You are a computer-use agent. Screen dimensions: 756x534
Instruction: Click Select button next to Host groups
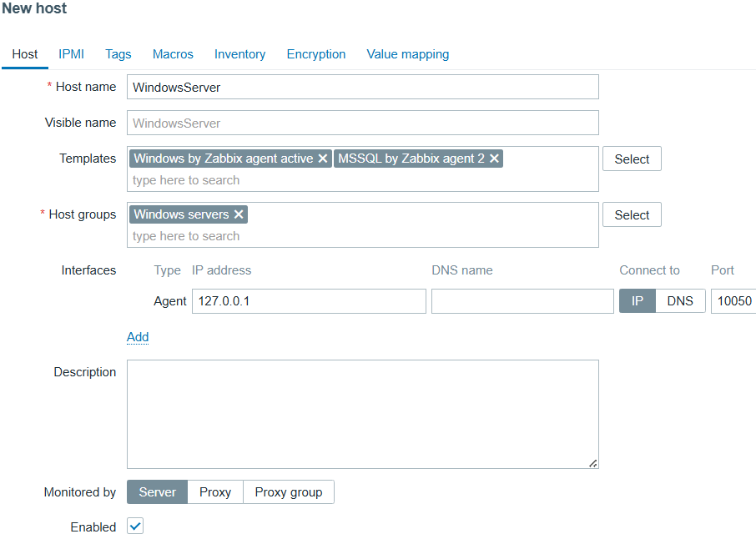click(632, 215)
